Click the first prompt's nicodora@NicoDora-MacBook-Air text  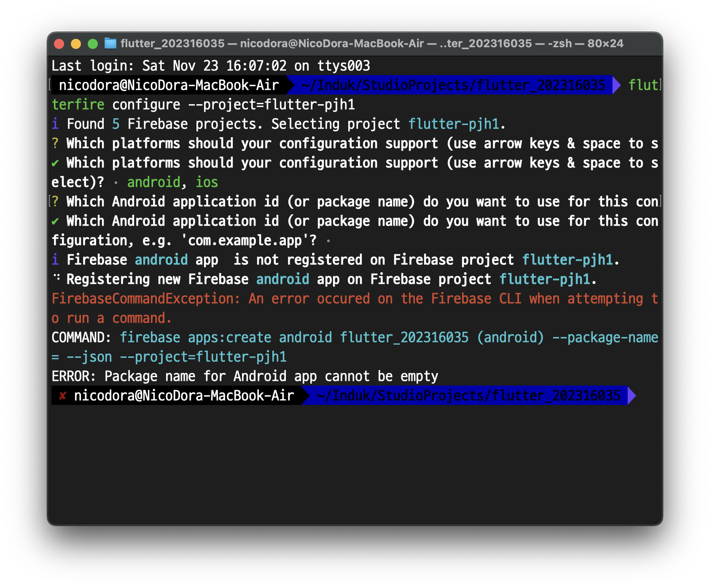point(169,85)
